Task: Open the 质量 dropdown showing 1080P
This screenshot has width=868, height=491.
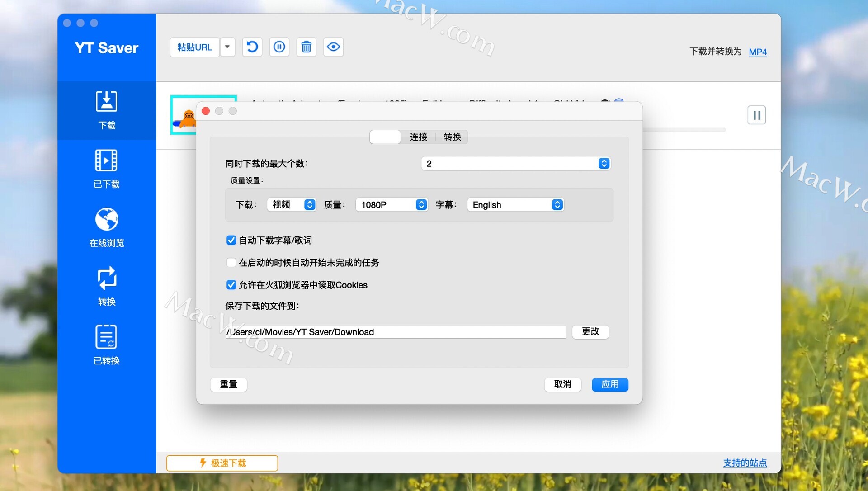Action: [x=392, y=205]
